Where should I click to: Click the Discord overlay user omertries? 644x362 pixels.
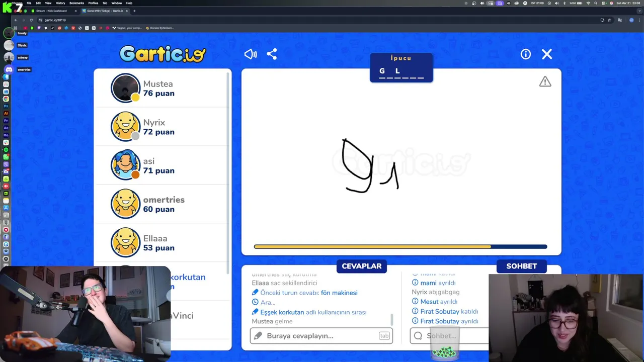pos(17,69)
